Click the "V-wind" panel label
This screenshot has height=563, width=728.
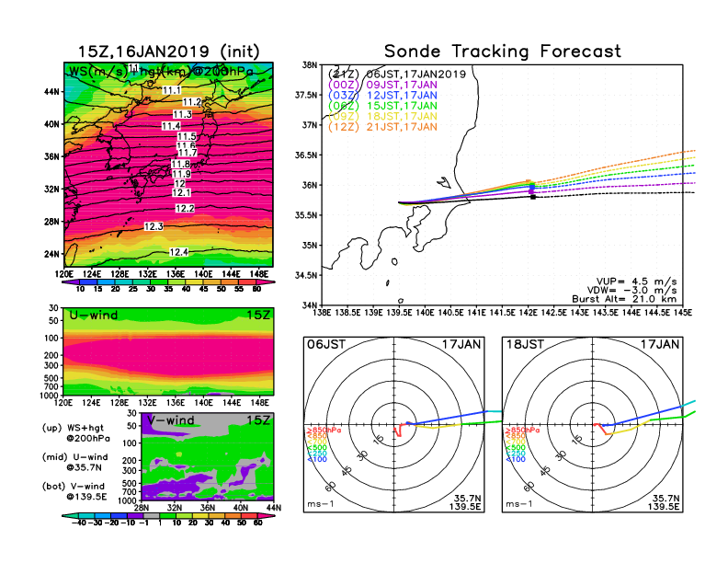click(x=171, y=420)
